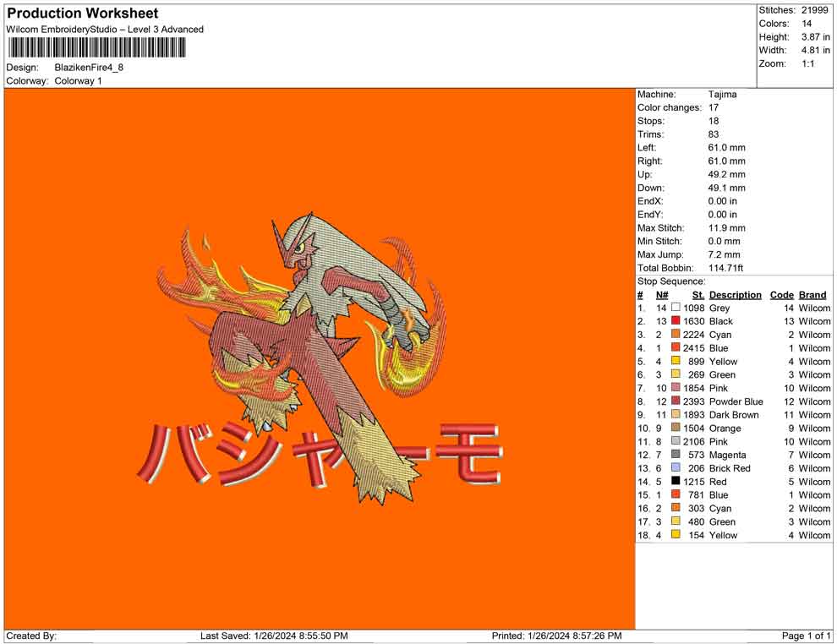Click the swatch in the 2415 Blue row
Viewport: 837px width, 644px height.
tap(676, 347)
